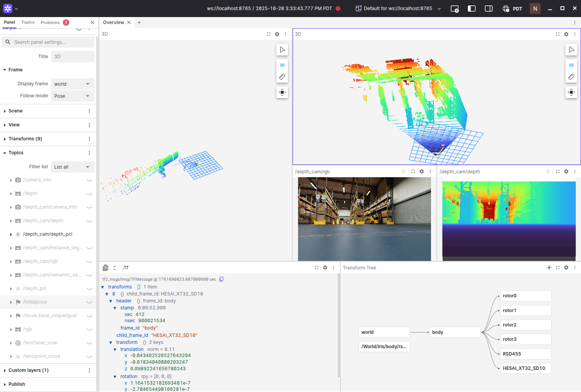Open the Problems tab
The height and width of the screenshot is (392, 581).
pos(50,22)
